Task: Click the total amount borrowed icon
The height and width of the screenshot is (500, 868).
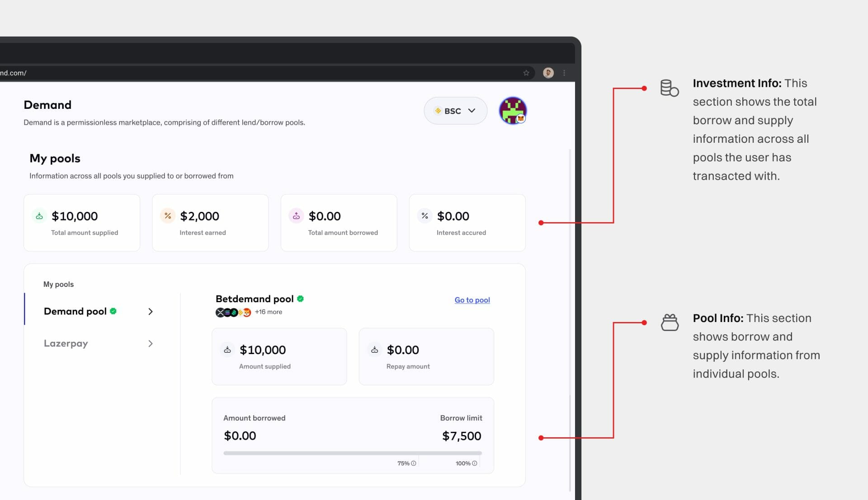Action: [x=296, y=215]
